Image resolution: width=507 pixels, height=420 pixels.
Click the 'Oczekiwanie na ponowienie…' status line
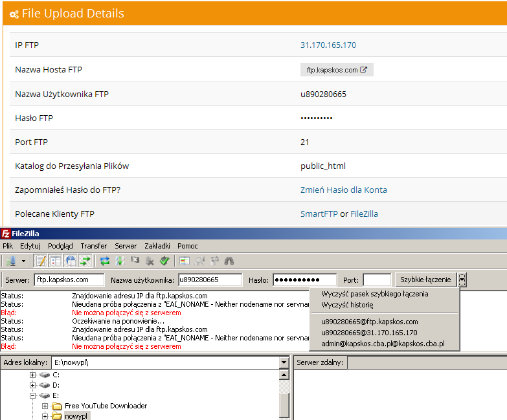click(118, 321)
